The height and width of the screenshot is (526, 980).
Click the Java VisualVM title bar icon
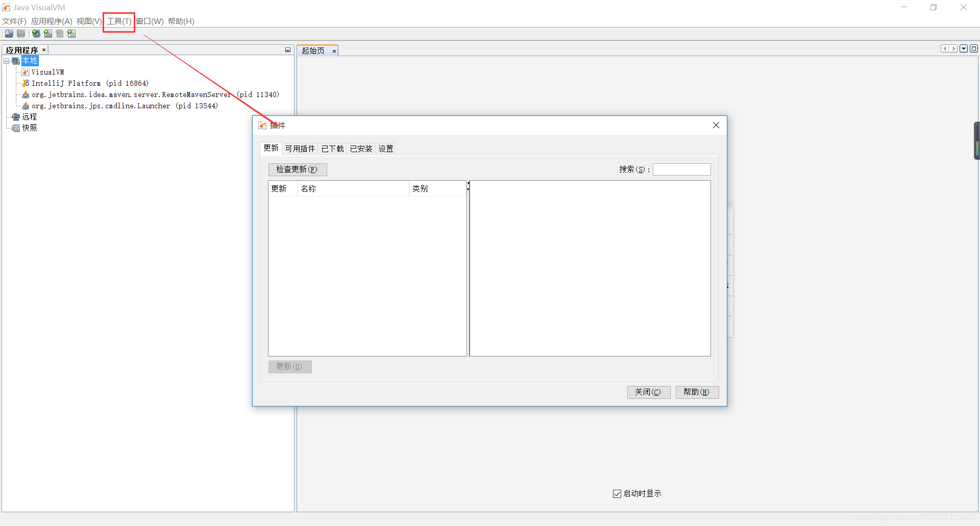click(x=6, y=7)
